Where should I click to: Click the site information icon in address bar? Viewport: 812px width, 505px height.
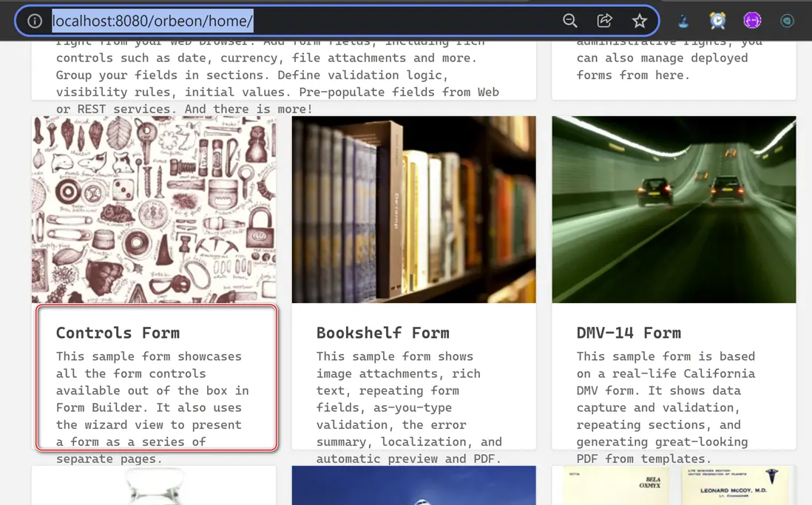35,21
